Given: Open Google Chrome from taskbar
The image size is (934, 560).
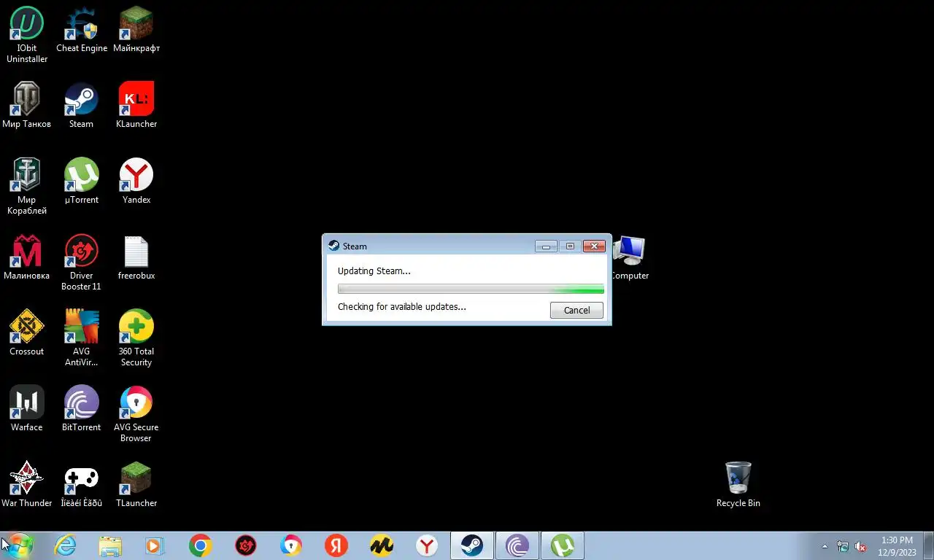Looking at the screenshot, I should tap(200, 545).
